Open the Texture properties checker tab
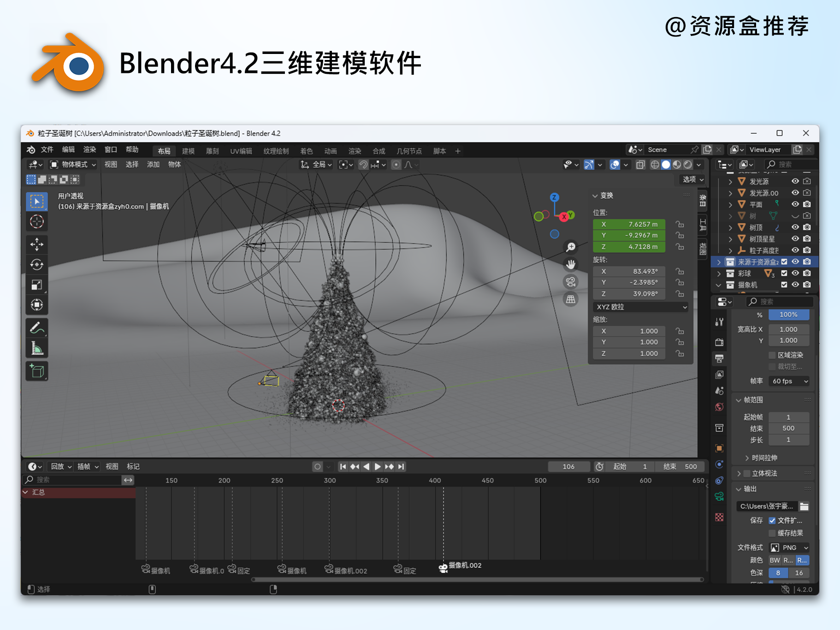 pyautogui.click(x=719, y=517)
